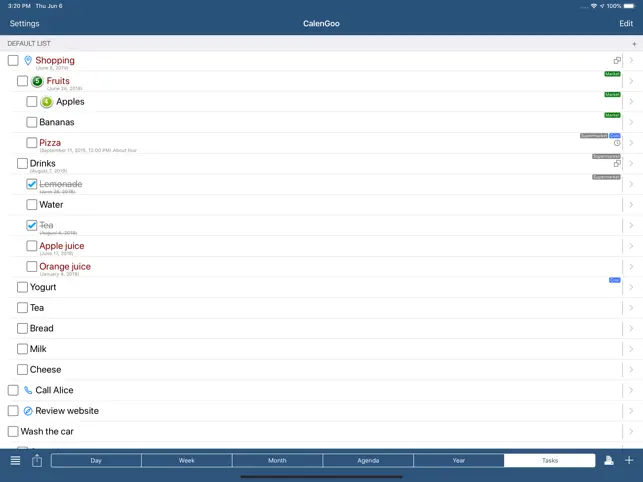This screenshot has height=482, width=643.
Task: Mark Apple juice as completed
Action: (x=32, y=246)
